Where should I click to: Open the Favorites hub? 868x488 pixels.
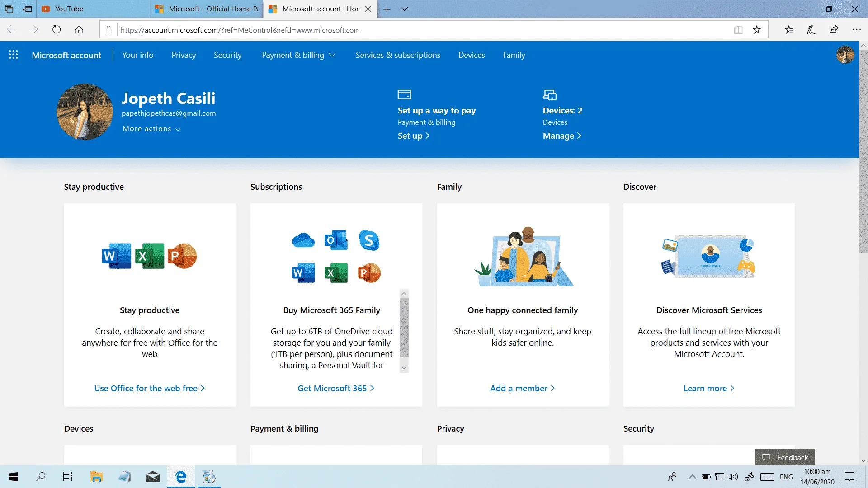click(x=789, y=30)
